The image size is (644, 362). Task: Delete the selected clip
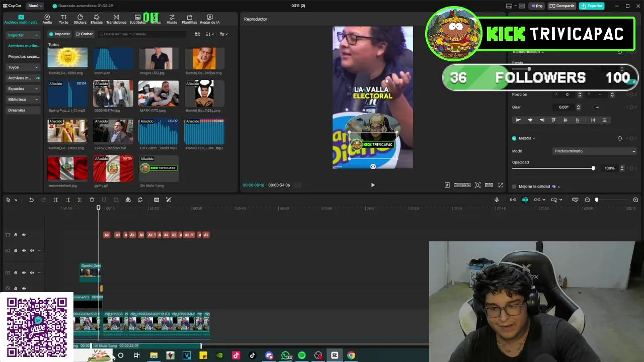92,200
